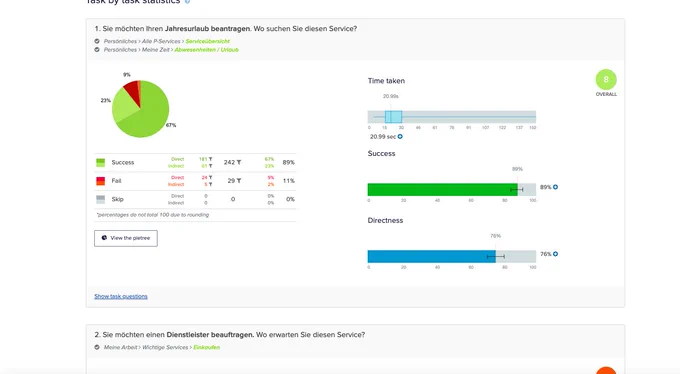Click the blue Directness progress bar
Screen dimensions: 680x374
click(432, 256)
